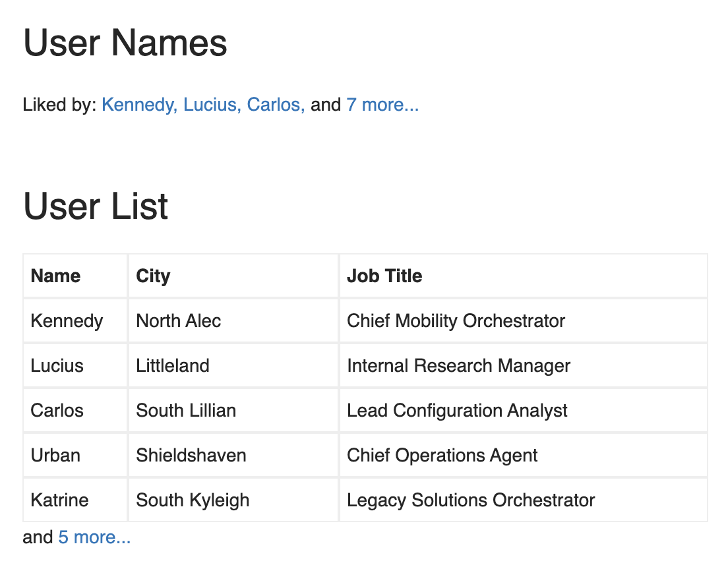728x567 pixels.
Task: Open the Carlos link in Liked by
Action: coord(275,105)
